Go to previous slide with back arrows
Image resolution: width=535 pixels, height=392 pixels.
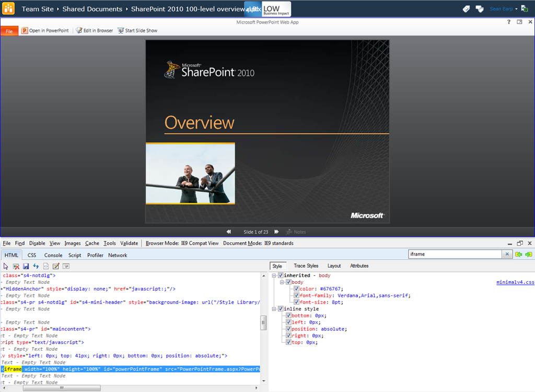point(229,232)
